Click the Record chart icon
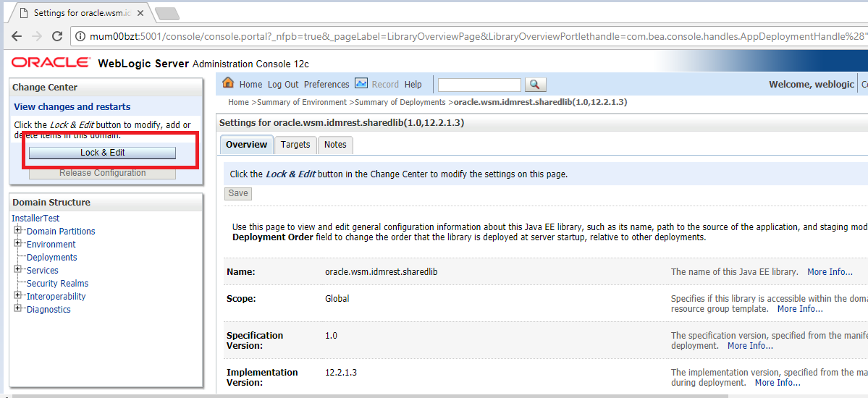Screen dimensions: 868x398 click(x=361, y=84)
